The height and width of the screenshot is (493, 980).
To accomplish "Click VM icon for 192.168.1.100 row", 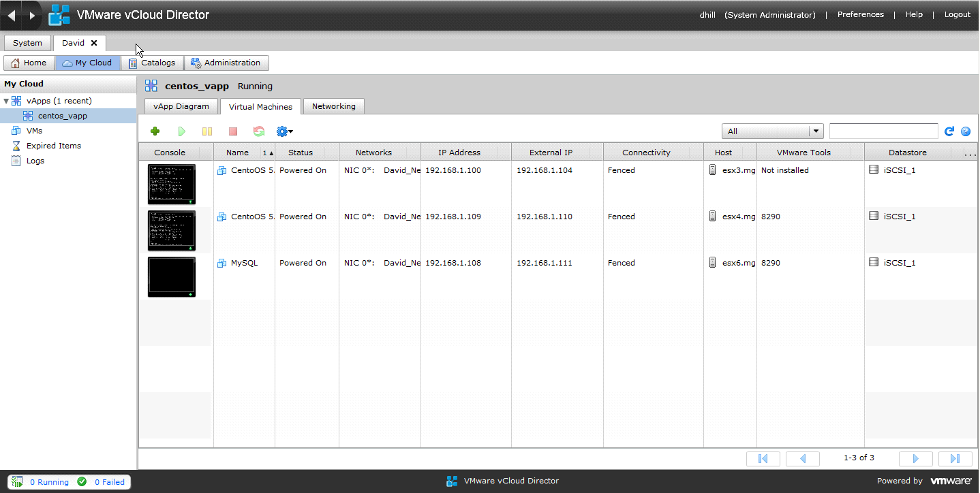I will (221, 170).
